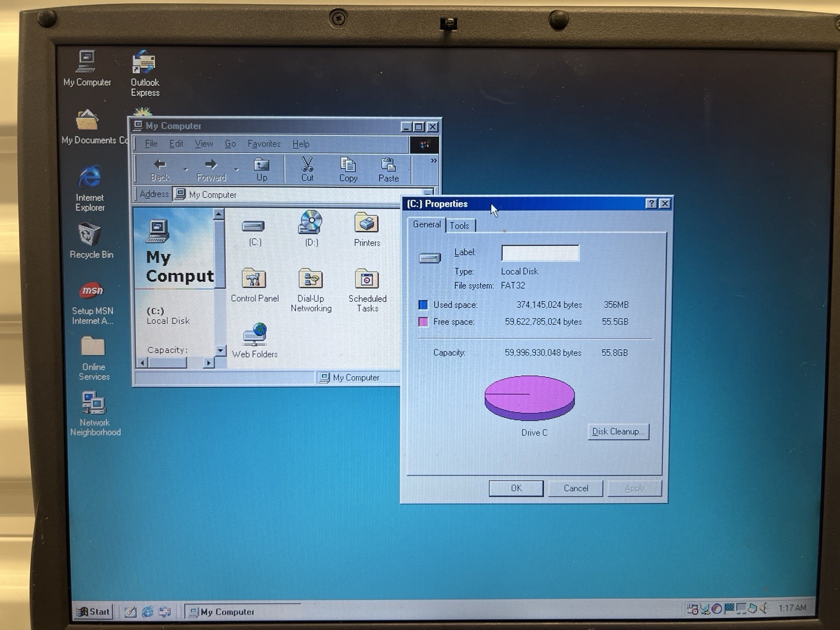Click the Cancel button in Properties dialog
This screenshot has height=630, width=840.
[575, 488]
